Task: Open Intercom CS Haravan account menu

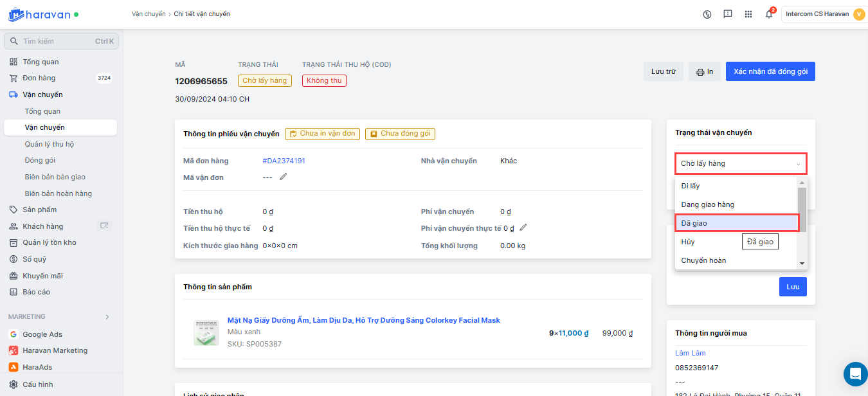Action: point(824,14)
